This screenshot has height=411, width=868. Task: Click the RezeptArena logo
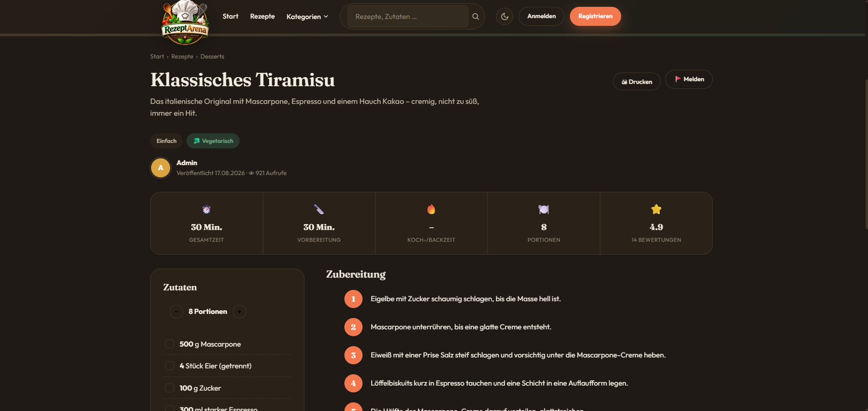(x=185, y=22)
